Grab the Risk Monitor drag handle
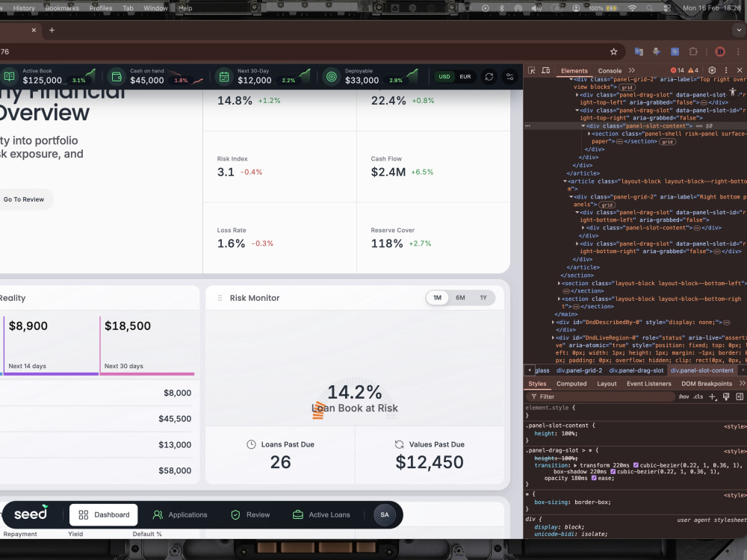Image resolution: width=747 pixels, height=560 pixels. click(220, 298)
